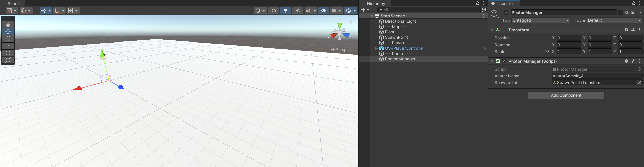Toggle PhotonManager active checkbox
This screenshot has height=167, width=644.
coord(506,12)
